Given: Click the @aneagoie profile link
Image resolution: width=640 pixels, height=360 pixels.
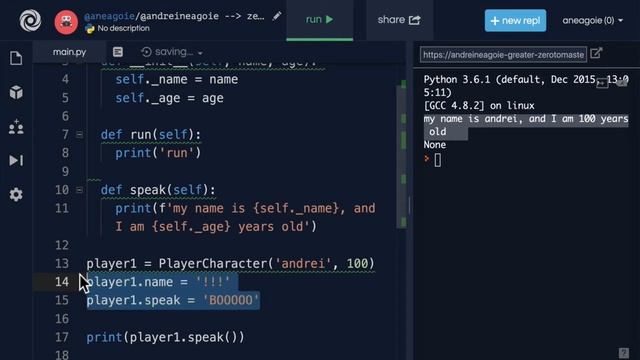Looking at the screenshot, I should tap(109, 16).
